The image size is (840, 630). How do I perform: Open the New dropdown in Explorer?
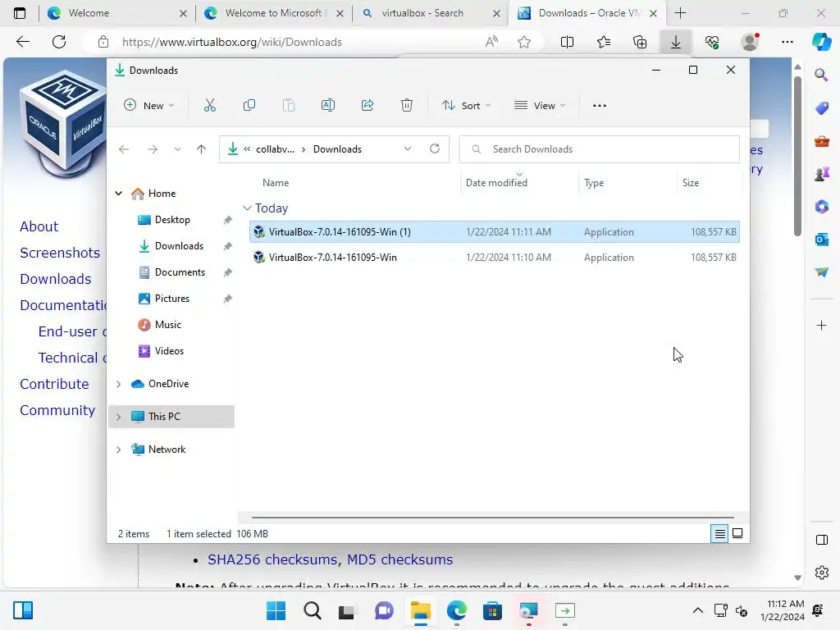pos(149,106)
